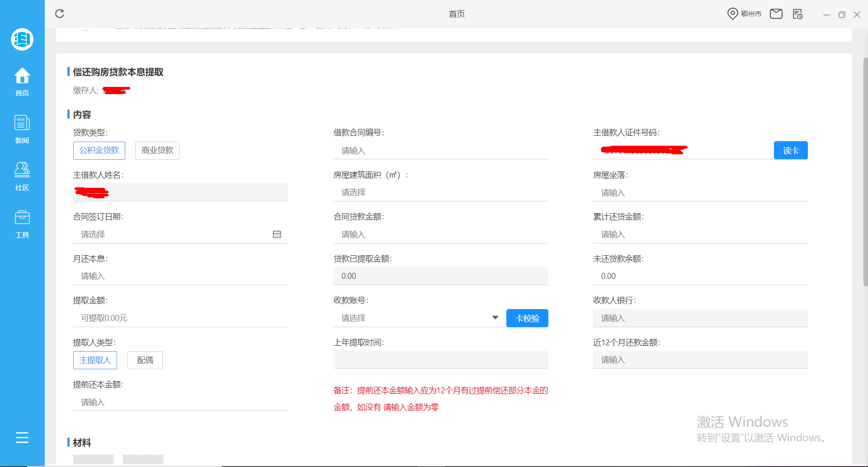Select 公积金贷款 loan type
The image size is (868, 467).
click(x=99, y=150)
